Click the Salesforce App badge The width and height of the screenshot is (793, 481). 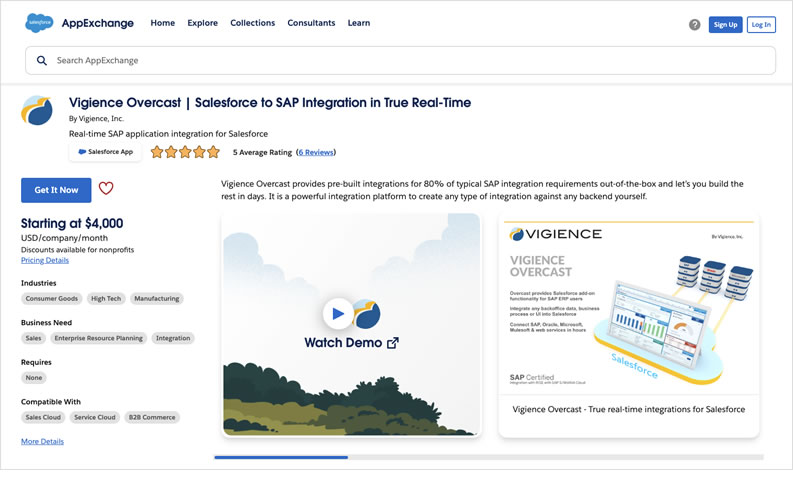[105, 152]
